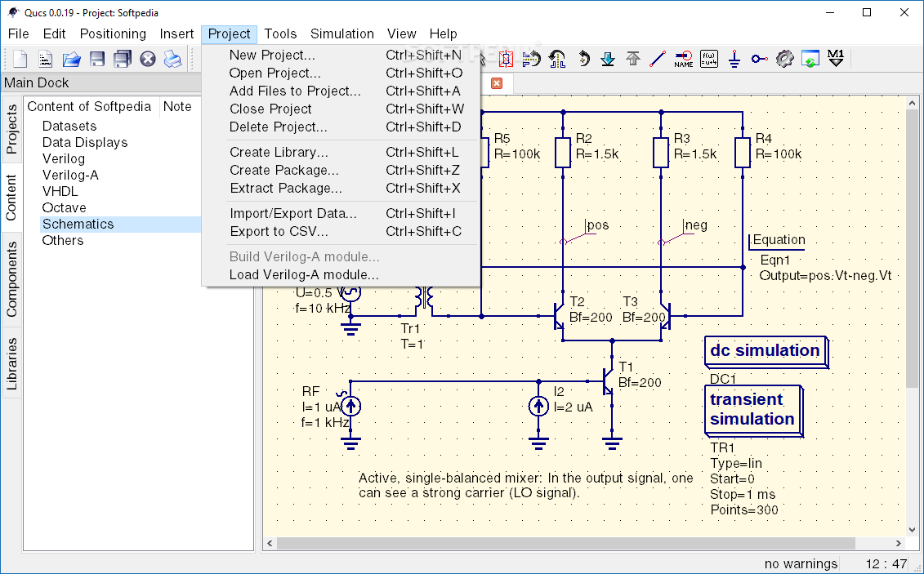Select Create Library... entry
The height and width of the screenshot is (574, 924).
pos(341,153)
